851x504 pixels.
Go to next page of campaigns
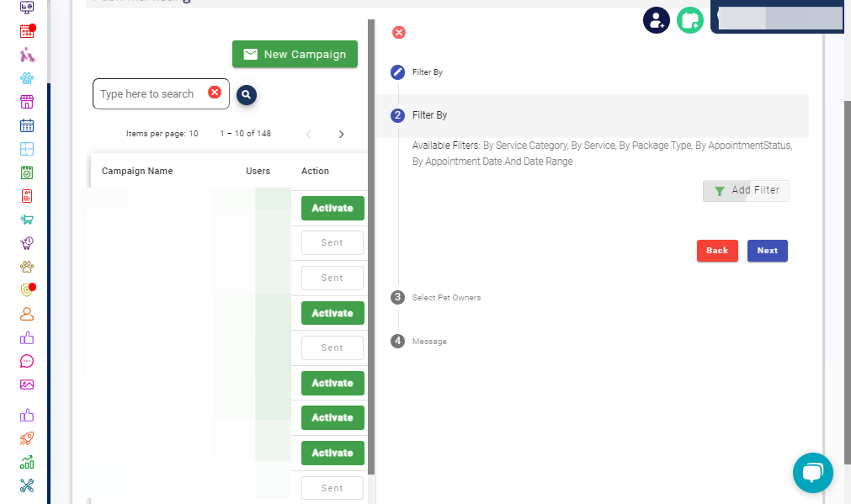(x=342, y=134)
